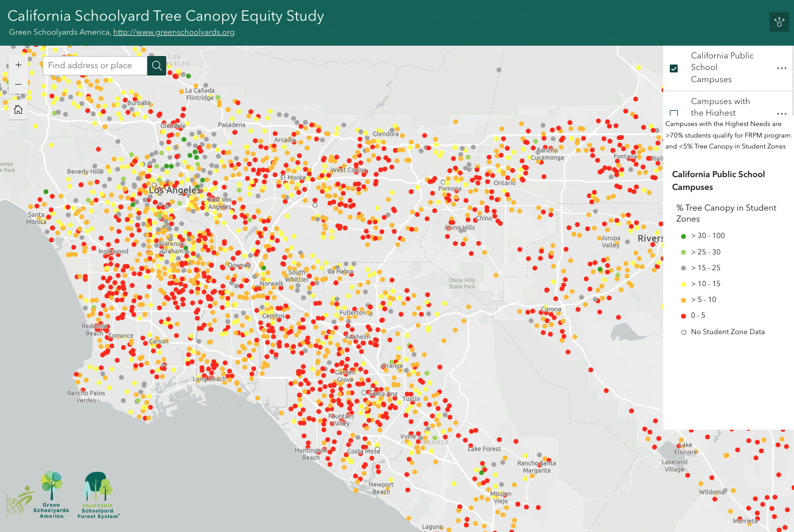The width and height of the screenshot is (794, 532).
Task: Click the California Schoolyard Forest System logo
Action: (x=99, y=495)
